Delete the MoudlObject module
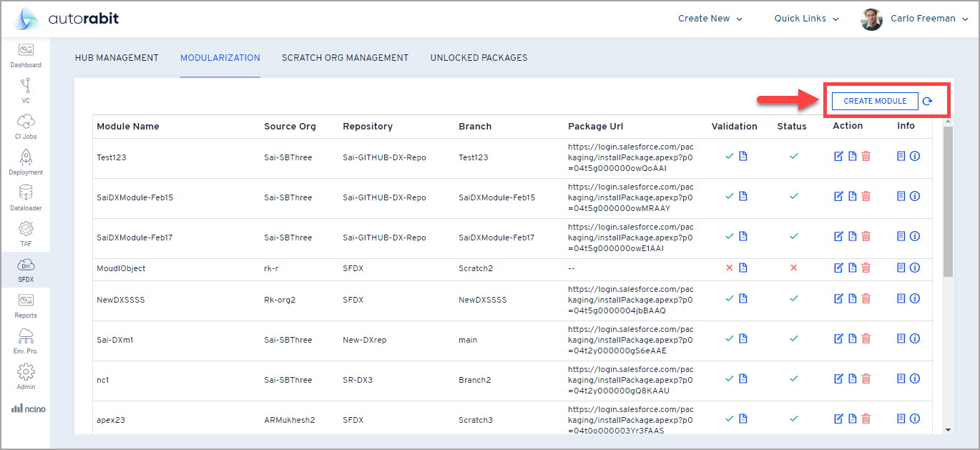980x450 pixels. [866, 268]
